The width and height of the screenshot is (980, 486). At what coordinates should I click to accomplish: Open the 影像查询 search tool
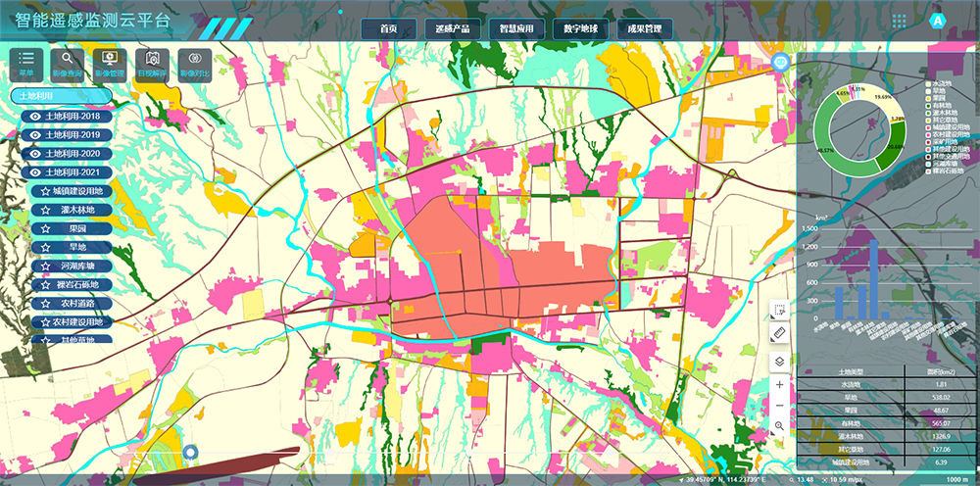[x=68, y=64]
